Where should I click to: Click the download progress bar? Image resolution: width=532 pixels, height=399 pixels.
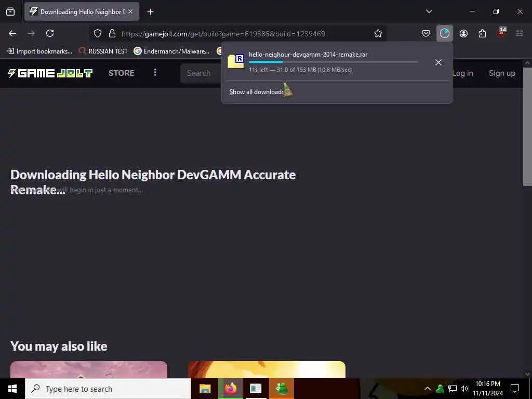pyautogui.click(x=334, y=62)
